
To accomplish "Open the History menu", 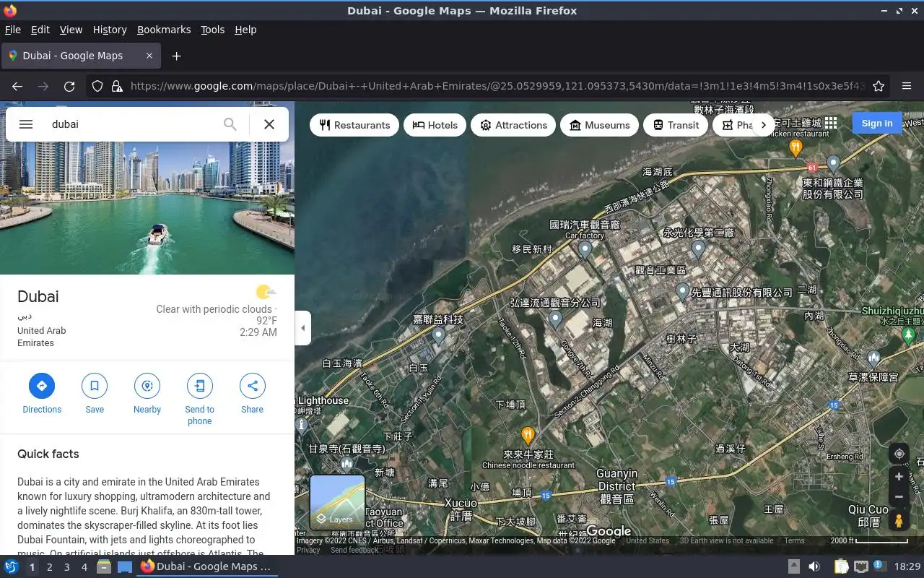I will 110,30.
